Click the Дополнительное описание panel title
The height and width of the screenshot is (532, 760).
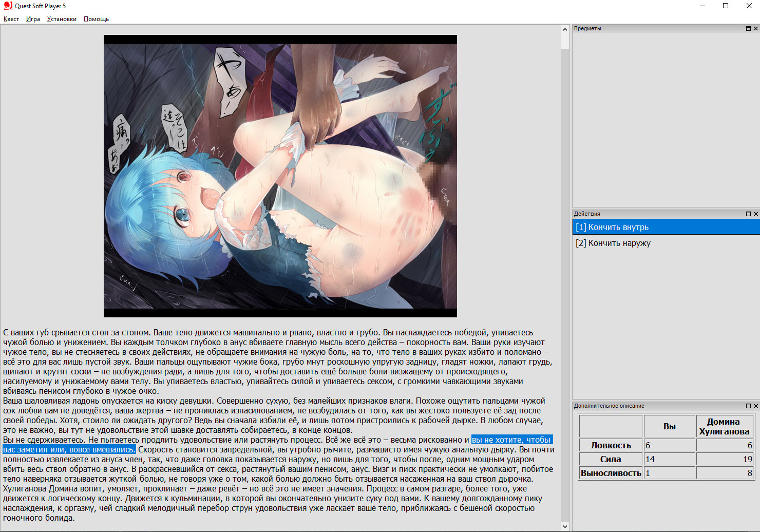click(609, 406)
